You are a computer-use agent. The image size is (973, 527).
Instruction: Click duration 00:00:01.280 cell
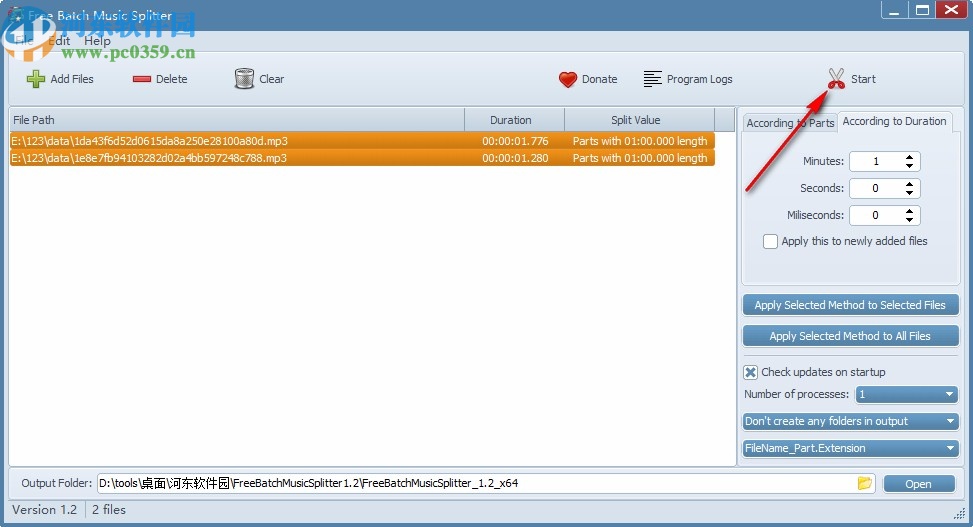pos(515,158)
